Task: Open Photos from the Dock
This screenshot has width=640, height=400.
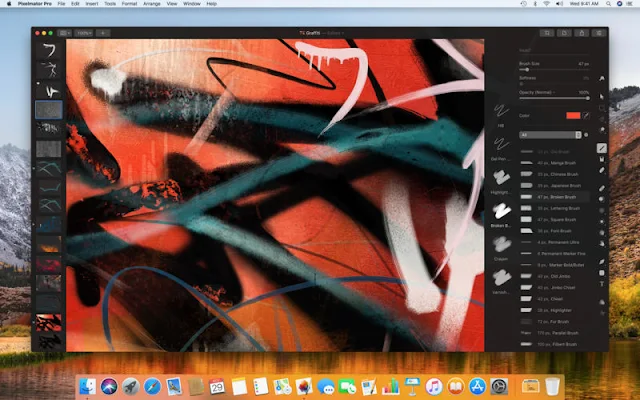Action: [304, 386]
